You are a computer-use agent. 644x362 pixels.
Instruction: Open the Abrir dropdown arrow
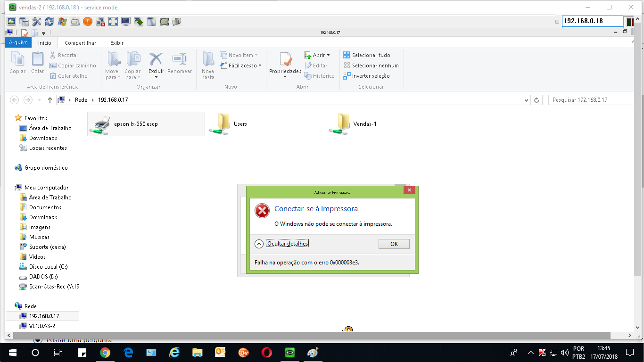(x=328, y=55)
